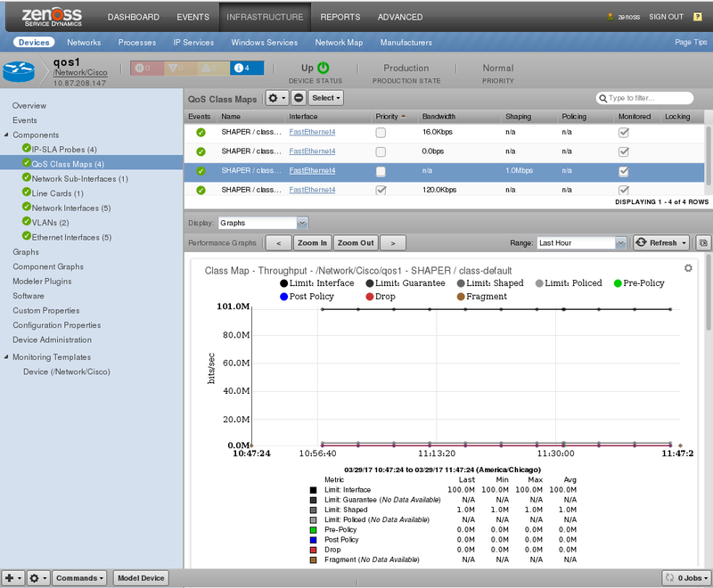
Task: Click status icon beside VLANs
Action: (27, 221)
